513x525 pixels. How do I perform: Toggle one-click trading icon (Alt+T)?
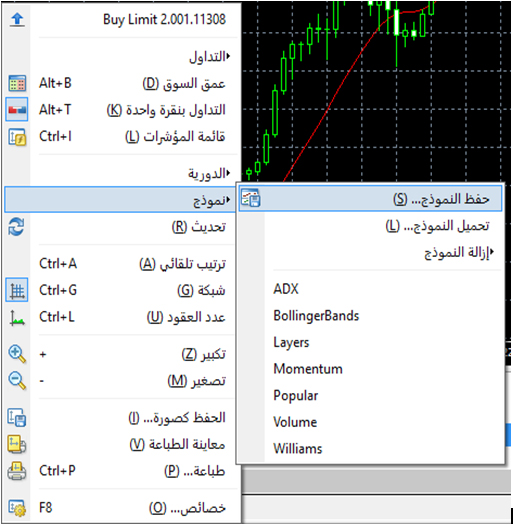click(x=17, y=109)
